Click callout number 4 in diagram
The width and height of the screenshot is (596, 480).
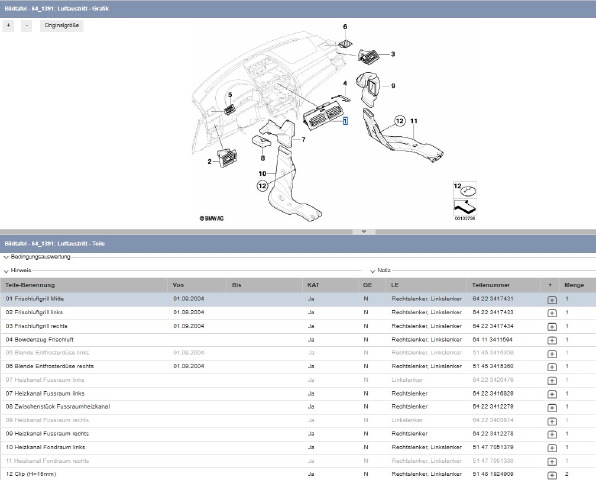pyautogui.click(x=345, y=84)
